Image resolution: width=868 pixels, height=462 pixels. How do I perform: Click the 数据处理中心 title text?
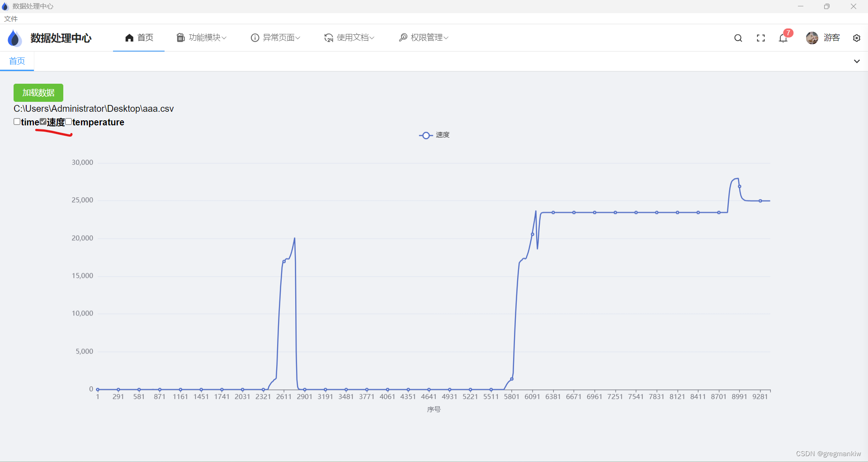pos(61,38)
